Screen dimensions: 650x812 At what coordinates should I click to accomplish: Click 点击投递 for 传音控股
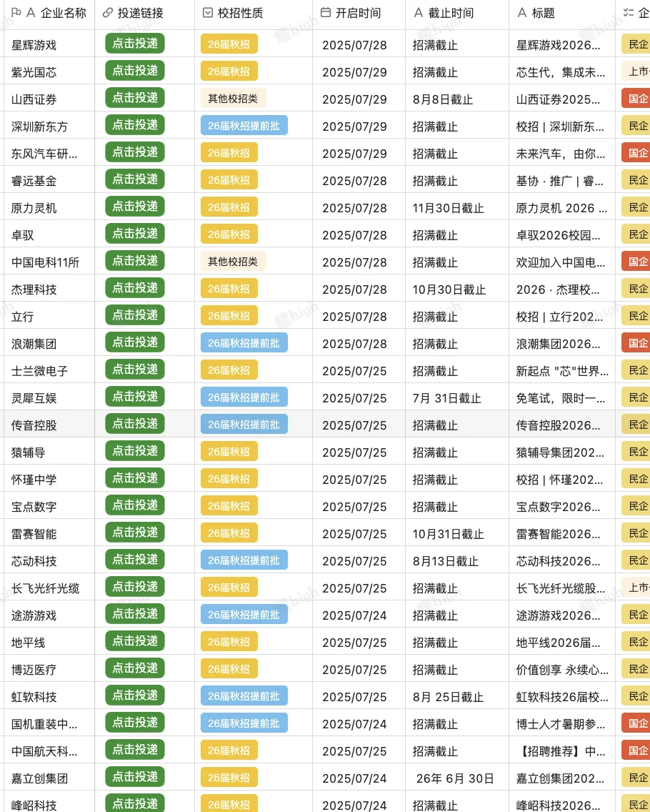pyautogui.click(x=134, y=424)
